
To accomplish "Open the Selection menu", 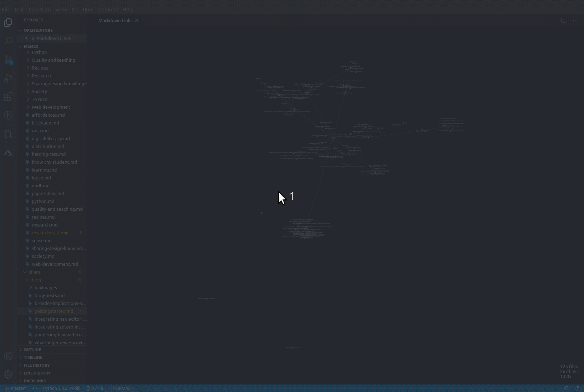I will (x=39, y=10).
